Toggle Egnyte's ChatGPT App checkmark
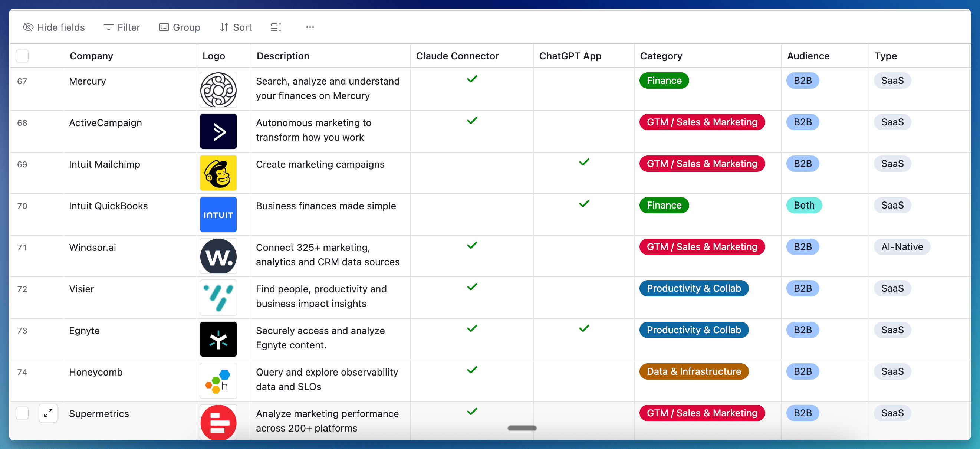 584,328
